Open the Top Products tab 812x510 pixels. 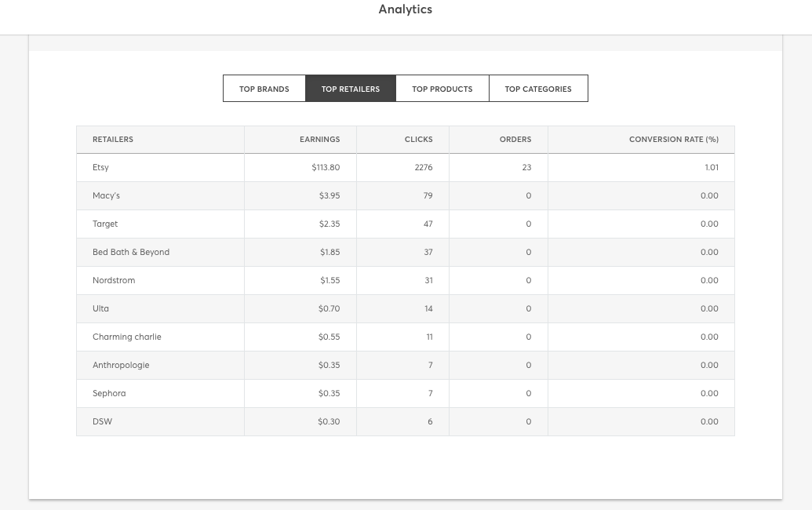click(442, 89)
